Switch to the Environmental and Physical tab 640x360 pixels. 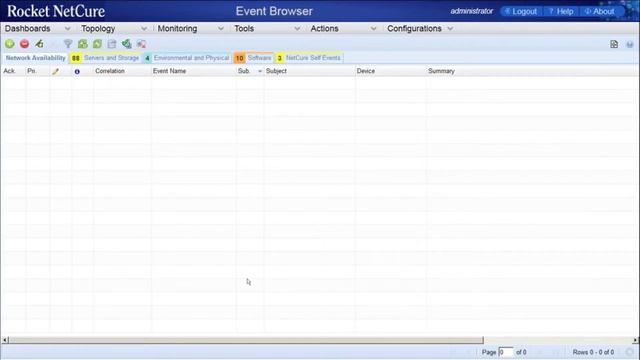[188, 58]
